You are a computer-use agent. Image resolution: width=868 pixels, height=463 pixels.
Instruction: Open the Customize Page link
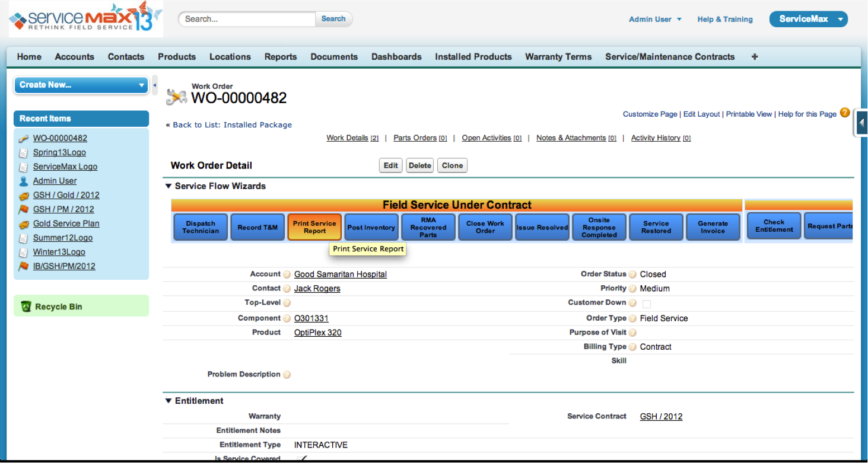click(650, 114)
